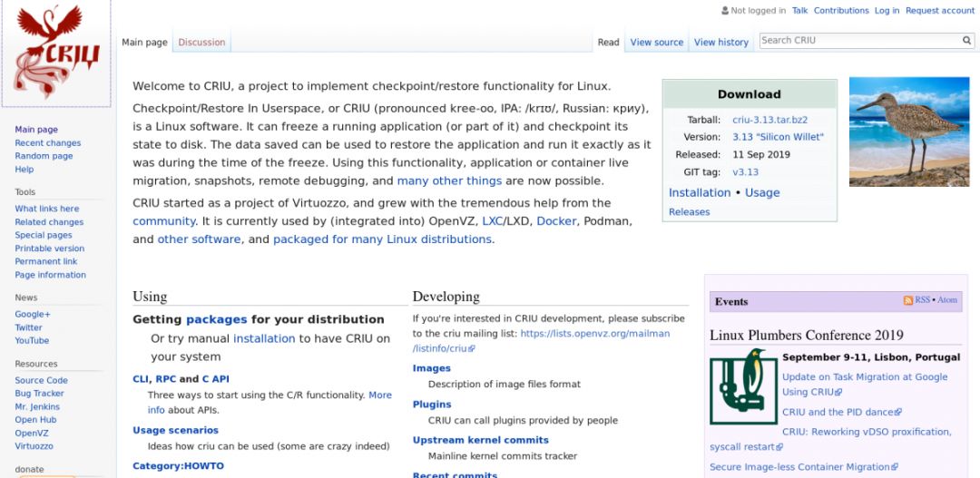Viewport: 980px width, 478px height.
Task: Click the Atom feed link
Action: pos(946,300)
